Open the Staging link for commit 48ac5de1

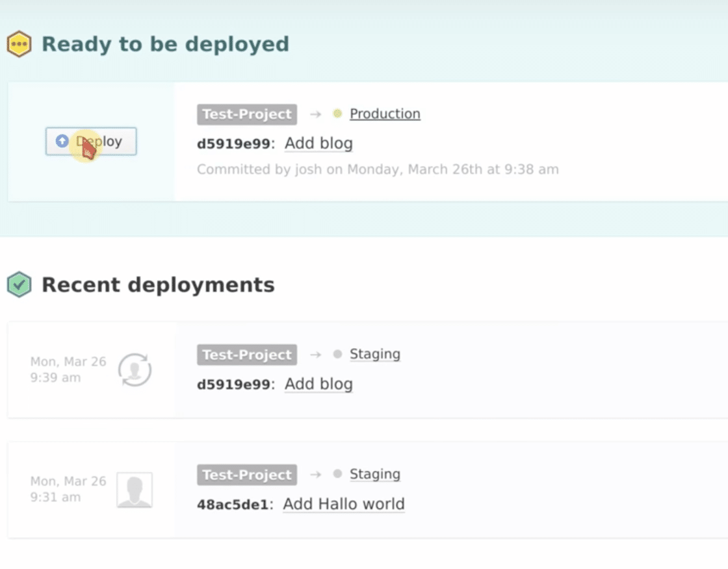point(374,474)
